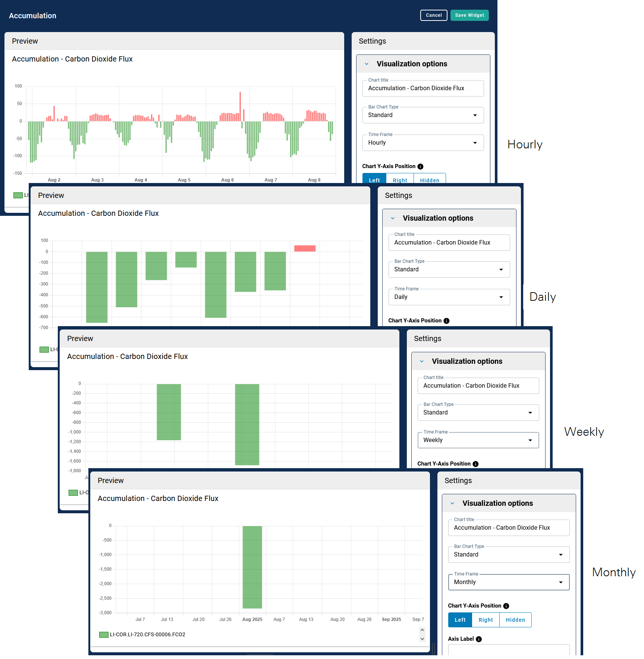Open the Time Frame dropdown showing Hourly
The image size is (644, 659).
point(423,143)
